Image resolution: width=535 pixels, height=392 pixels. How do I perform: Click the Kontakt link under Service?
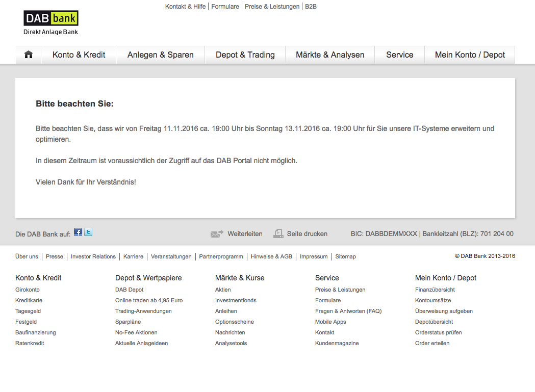point(325,332)
